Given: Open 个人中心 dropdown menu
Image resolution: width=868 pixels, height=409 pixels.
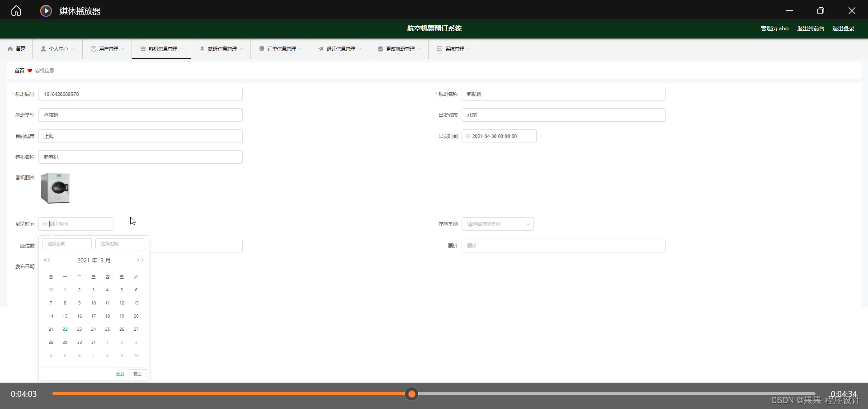Looking at the screenshot, I should (58, 49).
